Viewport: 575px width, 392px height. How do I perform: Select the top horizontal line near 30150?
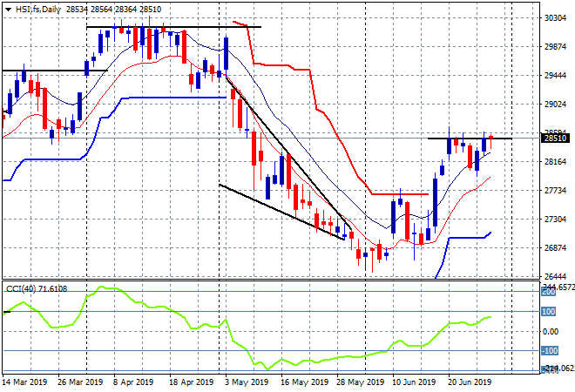coord(174,27)
